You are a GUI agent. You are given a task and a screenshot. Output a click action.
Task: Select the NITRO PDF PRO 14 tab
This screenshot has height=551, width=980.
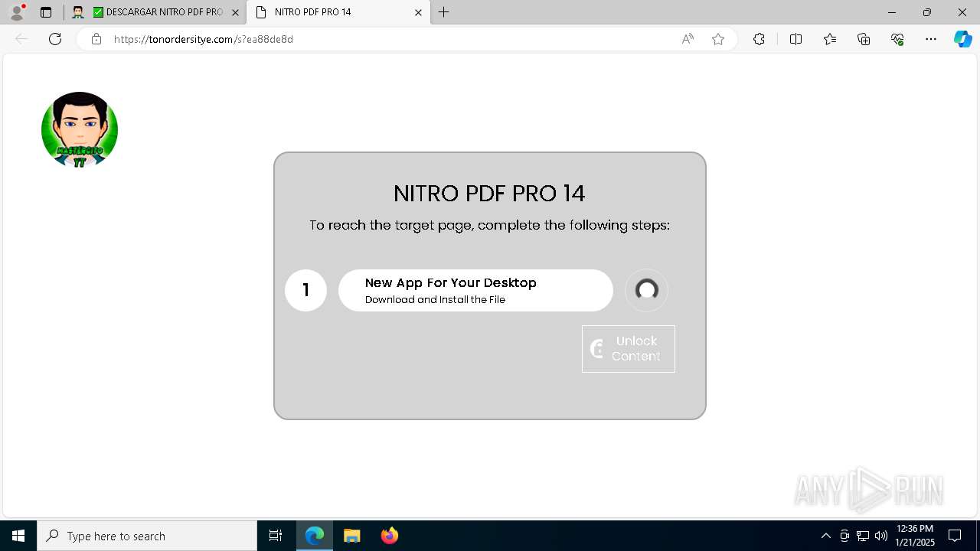coord(338,12)
